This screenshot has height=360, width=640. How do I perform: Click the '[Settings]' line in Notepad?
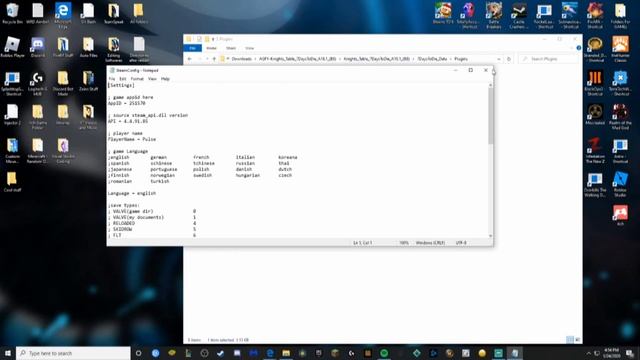click(x=121, y=85)
